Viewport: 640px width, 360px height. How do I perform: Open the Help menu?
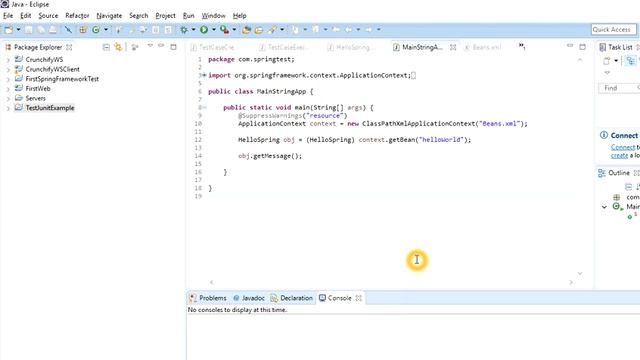(x=240, y=16)
